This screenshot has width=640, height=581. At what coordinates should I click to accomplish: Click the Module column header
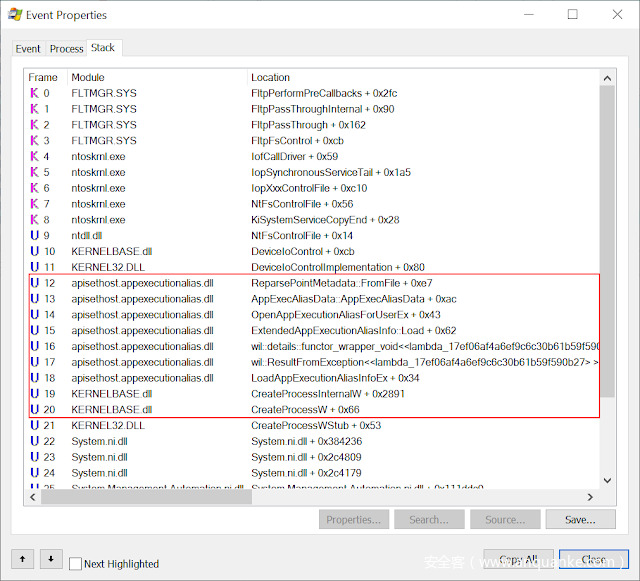(157, 77)
